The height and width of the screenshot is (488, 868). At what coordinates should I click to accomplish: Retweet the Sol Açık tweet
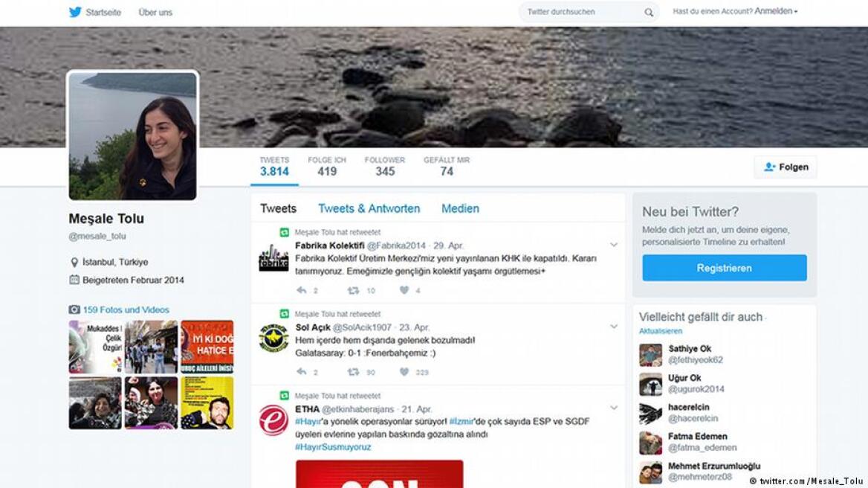[354, 372]
